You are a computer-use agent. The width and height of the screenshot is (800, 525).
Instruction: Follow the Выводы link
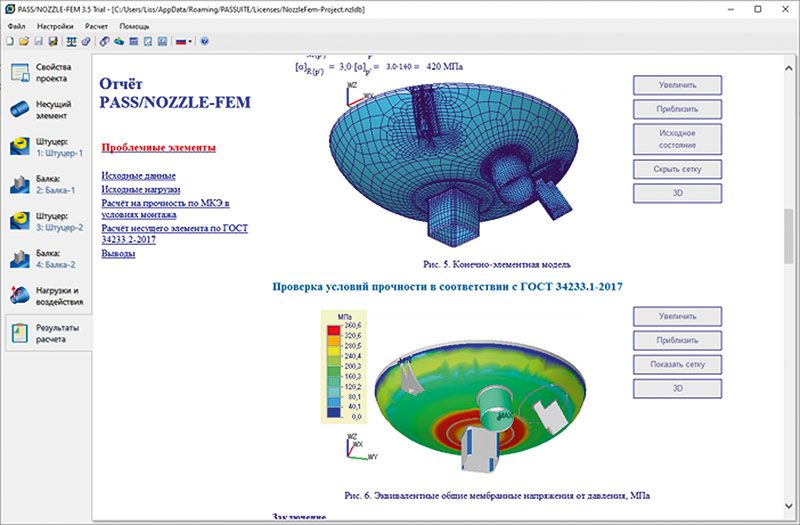pyautogui.click(x=118, y=254)
